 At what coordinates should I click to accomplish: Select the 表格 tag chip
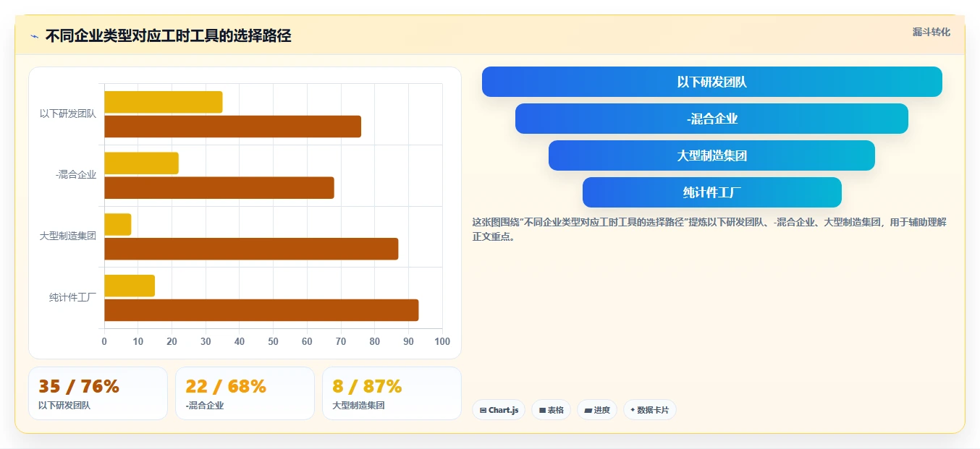pos(551,410)
